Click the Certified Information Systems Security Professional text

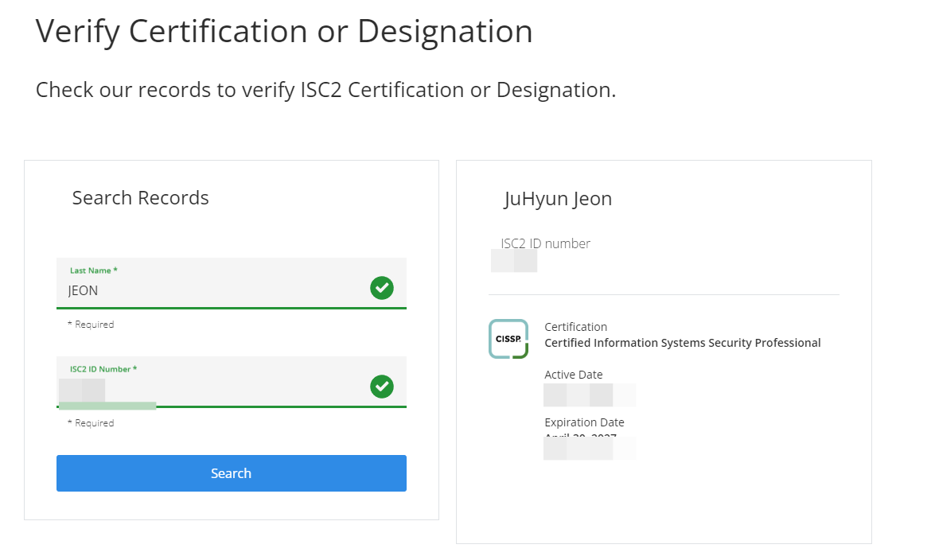pyautogui.click(x=683, y=343)
